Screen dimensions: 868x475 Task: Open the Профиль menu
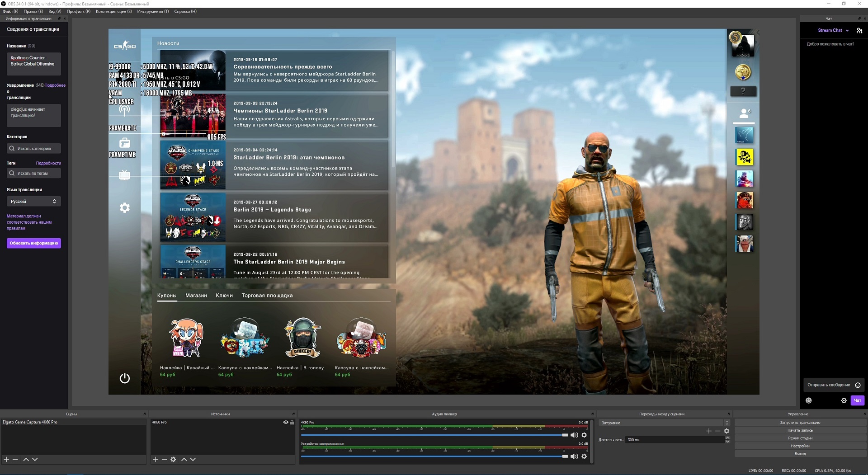click(x=79, y=11)
